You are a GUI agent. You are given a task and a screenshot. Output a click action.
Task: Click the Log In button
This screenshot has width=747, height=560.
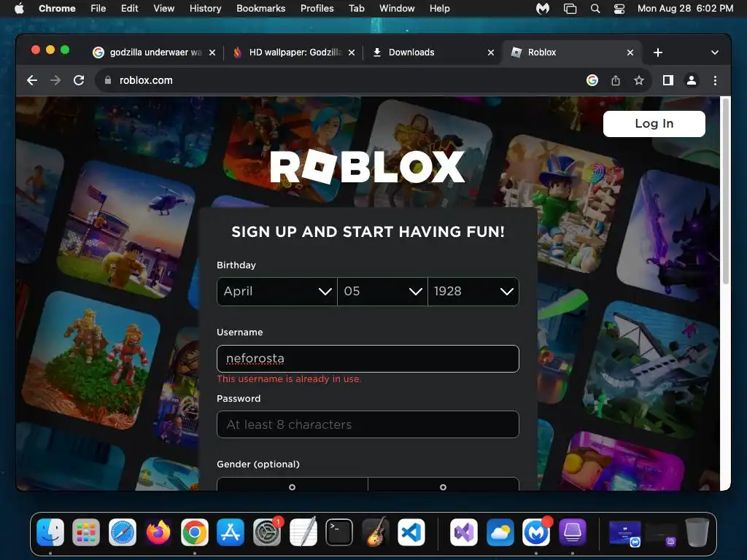click(x=654, y=124)
